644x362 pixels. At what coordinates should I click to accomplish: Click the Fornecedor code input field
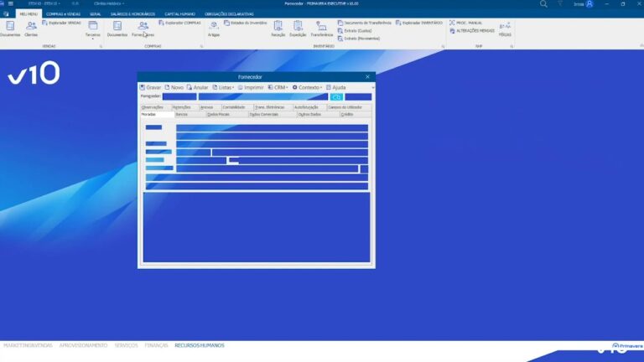[x=179, y=97]
